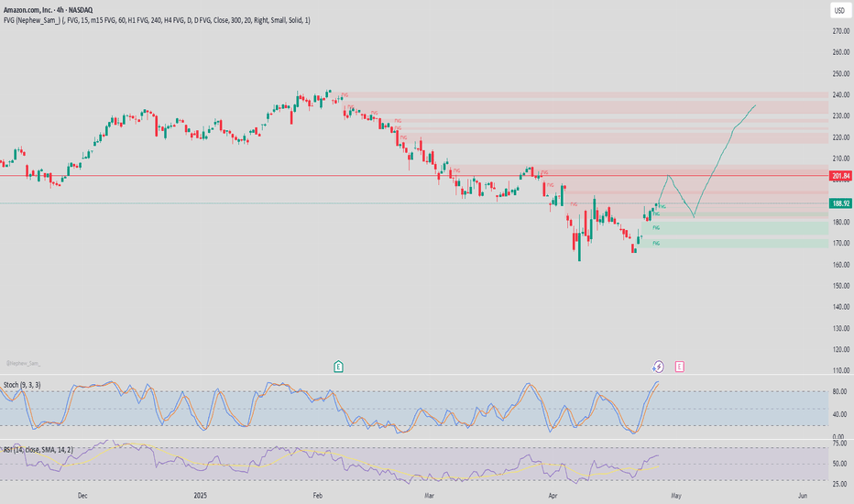
Task: Click the green earnings E marker near February
Action: pos(338,367)
